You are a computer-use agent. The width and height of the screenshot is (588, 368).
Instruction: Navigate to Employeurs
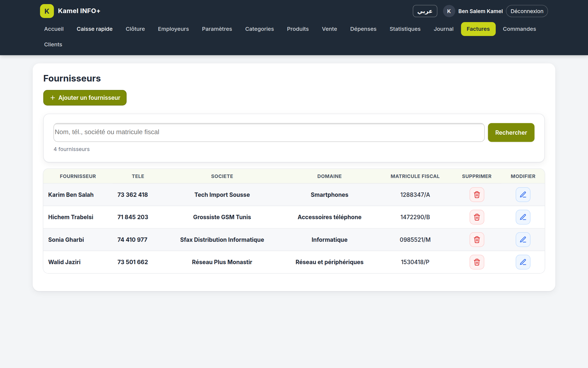coord(173,29)
